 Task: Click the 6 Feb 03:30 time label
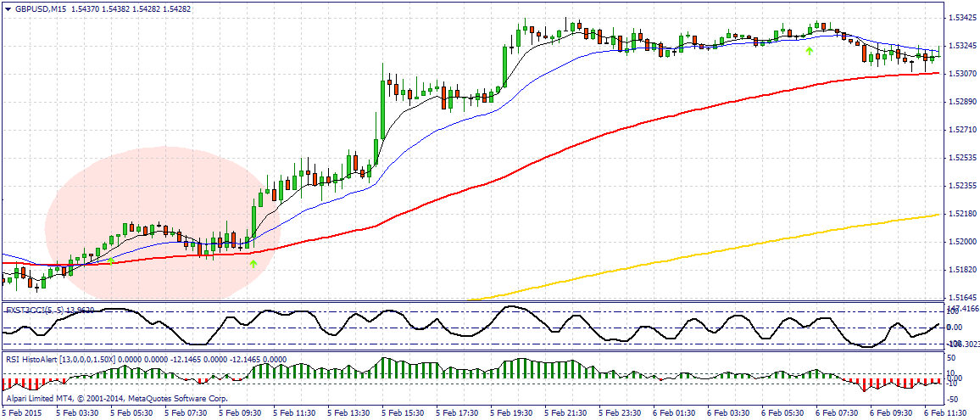pyautogui.click(x=729, y=414)
